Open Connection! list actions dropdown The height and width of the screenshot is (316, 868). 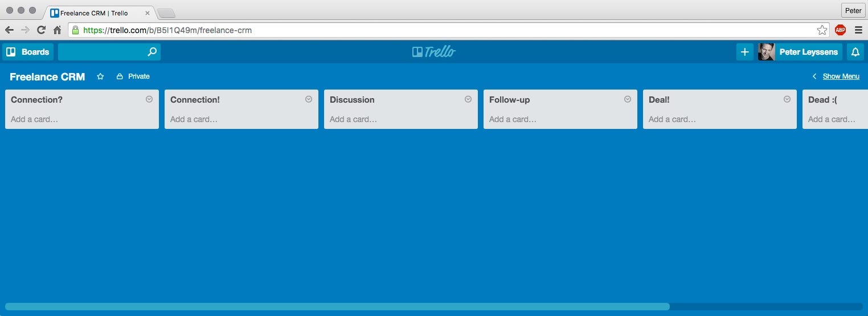click(x=309, y=99)
